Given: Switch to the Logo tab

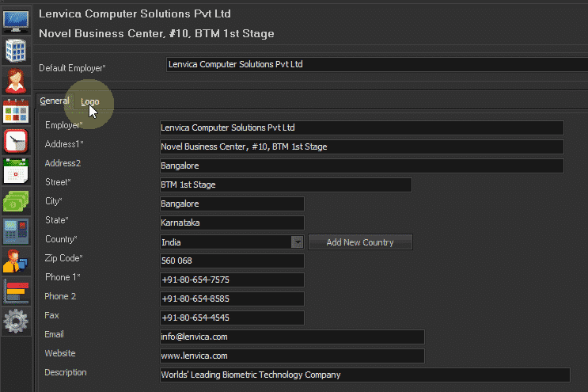Looking at the screenshot, I should click(90, 101).
